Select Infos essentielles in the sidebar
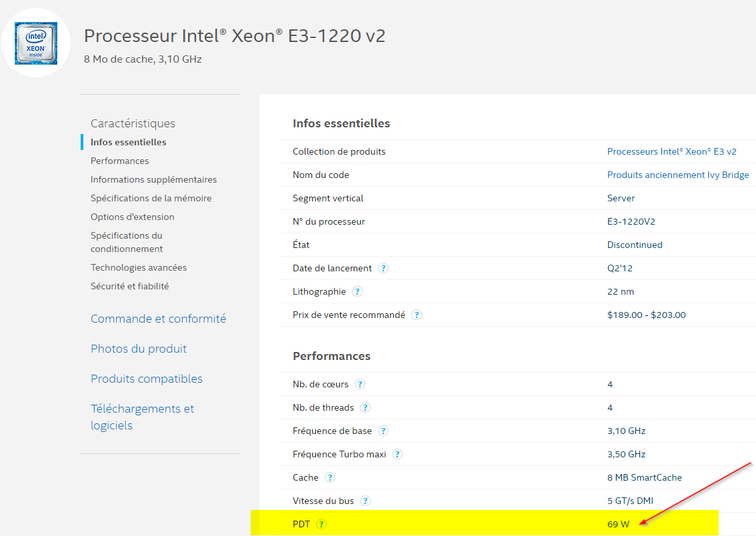This screenshot has width=756, height=536. click(128, 142)
